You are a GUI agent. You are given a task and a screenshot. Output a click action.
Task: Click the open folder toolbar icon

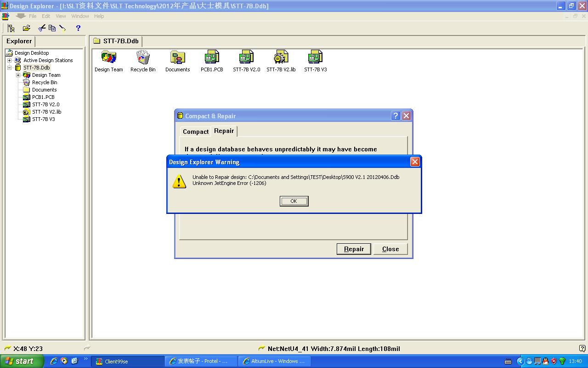point(26,28)
